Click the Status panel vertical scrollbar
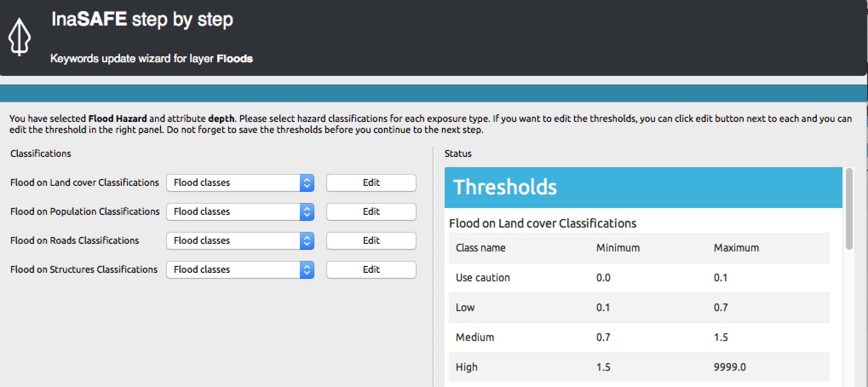Image resolution: width=868 pixels, height=387 pixels. click(849, 209)
